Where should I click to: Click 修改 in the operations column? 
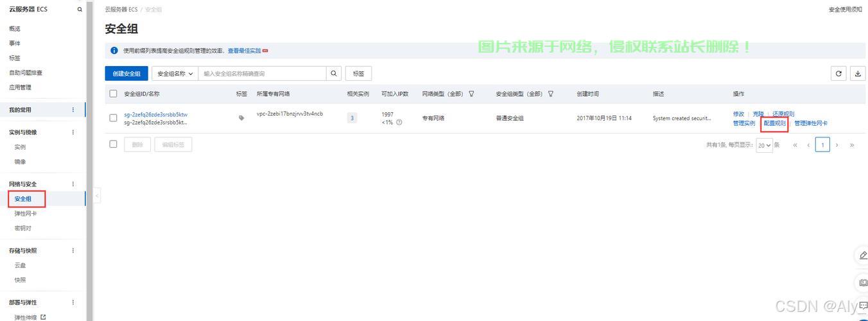point(738,114)
